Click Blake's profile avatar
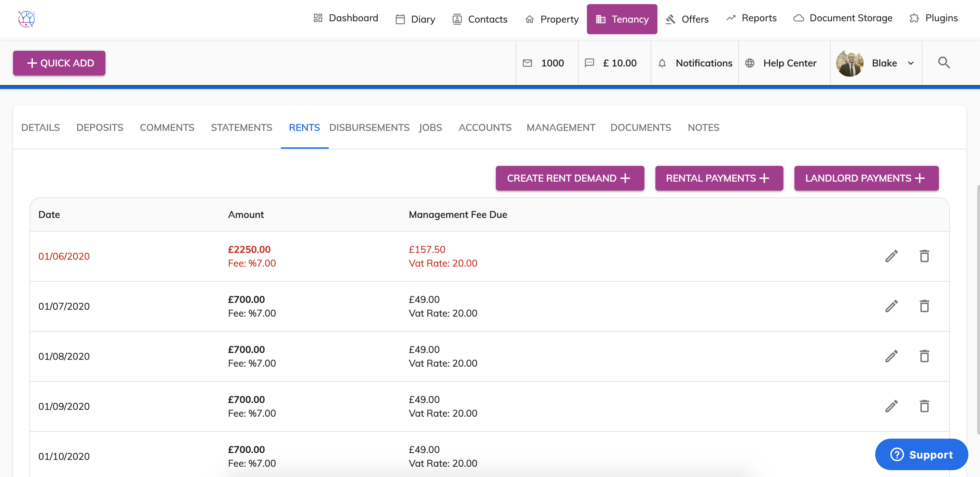Viewport: 980px width, 477px height. (x=850, y=63)
